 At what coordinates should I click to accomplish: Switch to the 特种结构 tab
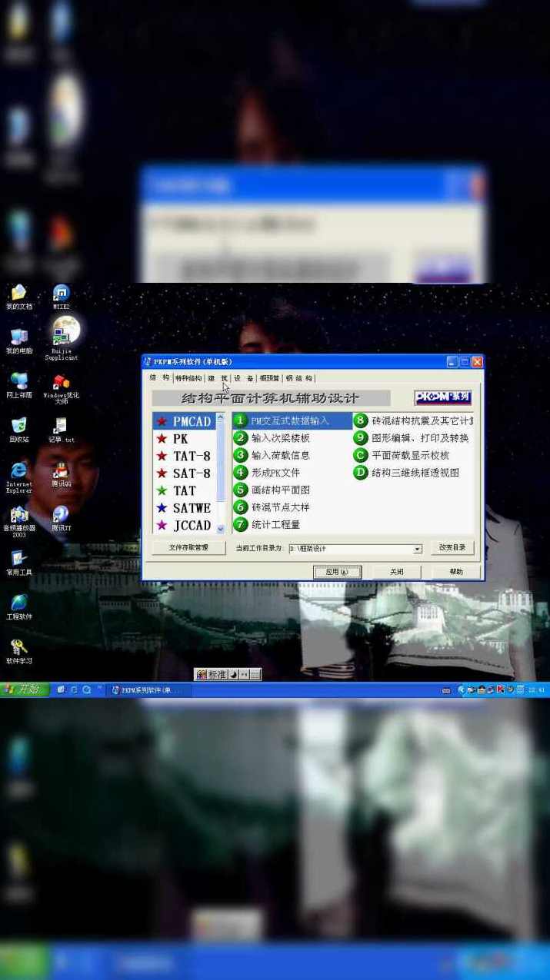pyautogui.click(x=188, y=378)
